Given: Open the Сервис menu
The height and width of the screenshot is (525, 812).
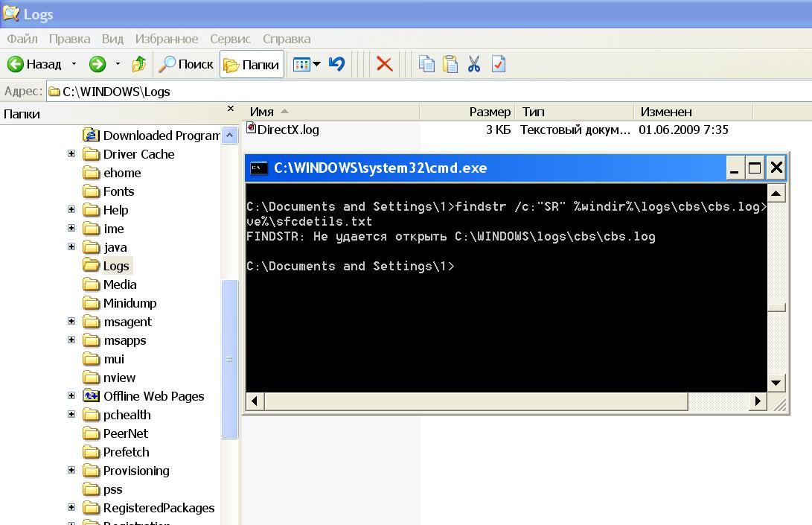Looking at the screenshot, I should pyautogui.click(x=230, y=39).
